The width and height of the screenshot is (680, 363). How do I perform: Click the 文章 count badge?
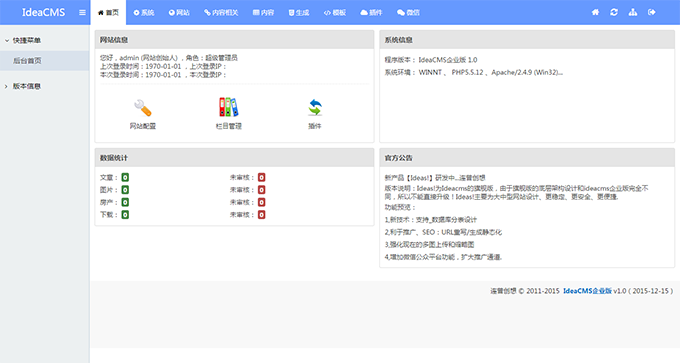tap(125, 177)
